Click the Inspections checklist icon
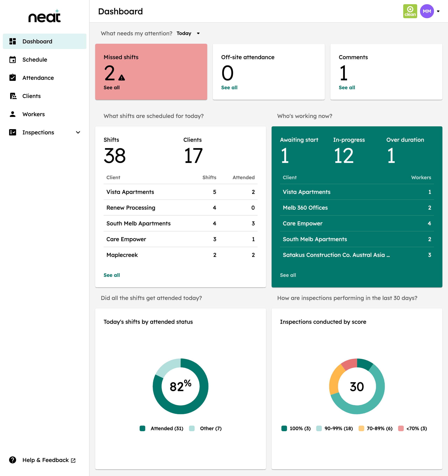This screenshot has height=476, width=448. [x=12, y=132]
